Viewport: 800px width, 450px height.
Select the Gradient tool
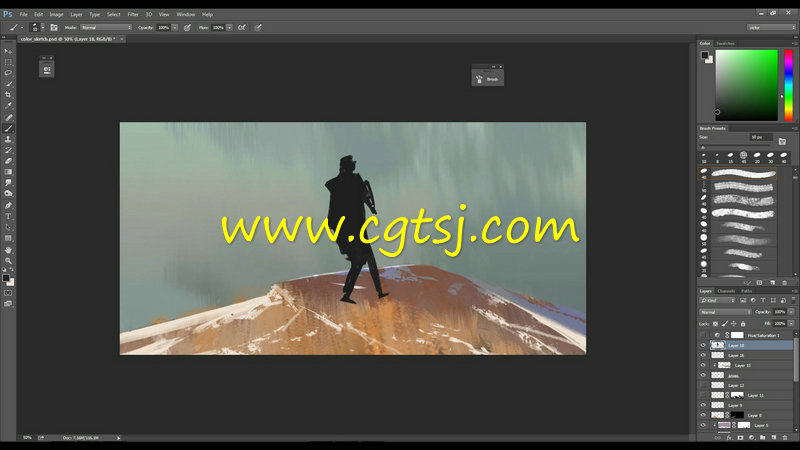8,172
